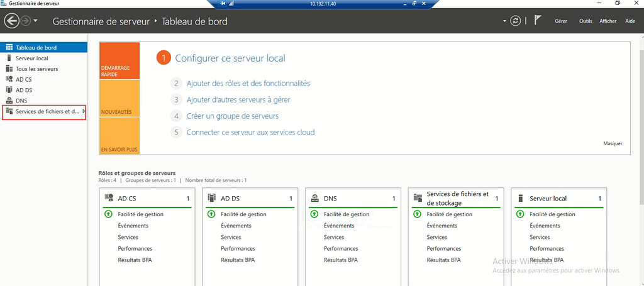
Task: Click green status arrow in DNS tile
Action: coord(314,214)
